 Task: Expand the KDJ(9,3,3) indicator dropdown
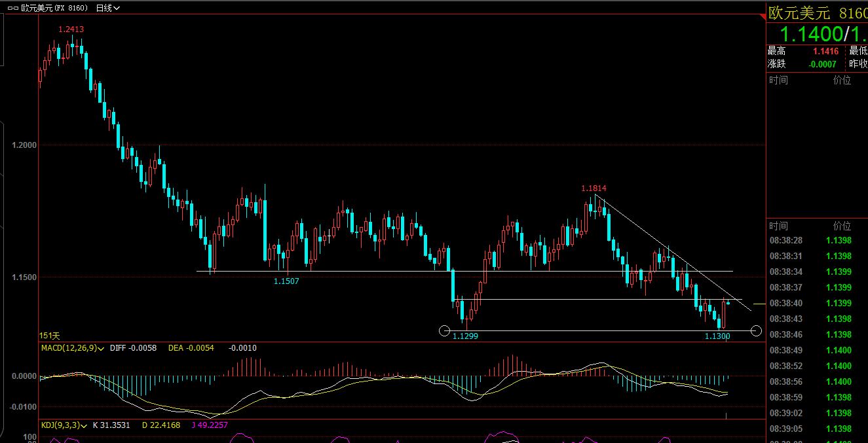click(x=64, y=425)
